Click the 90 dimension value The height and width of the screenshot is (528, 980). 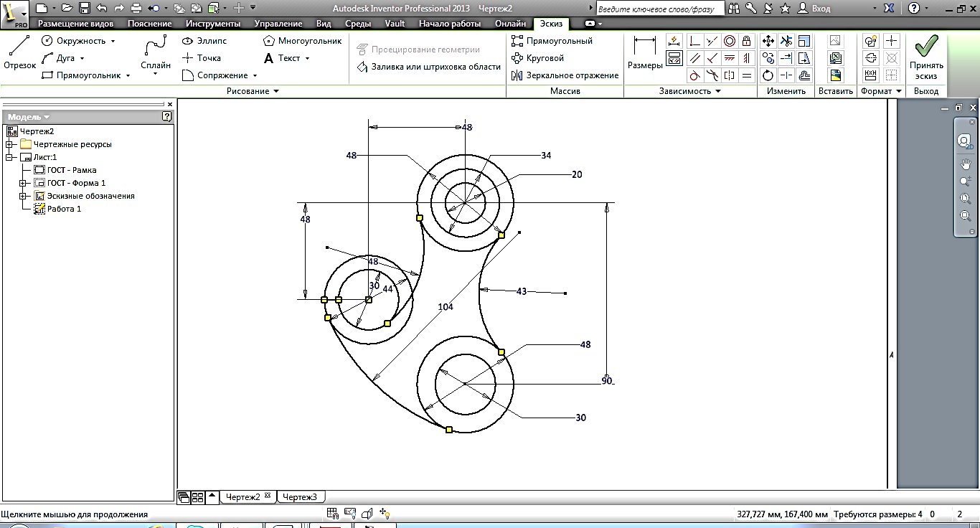coord(607,380)
